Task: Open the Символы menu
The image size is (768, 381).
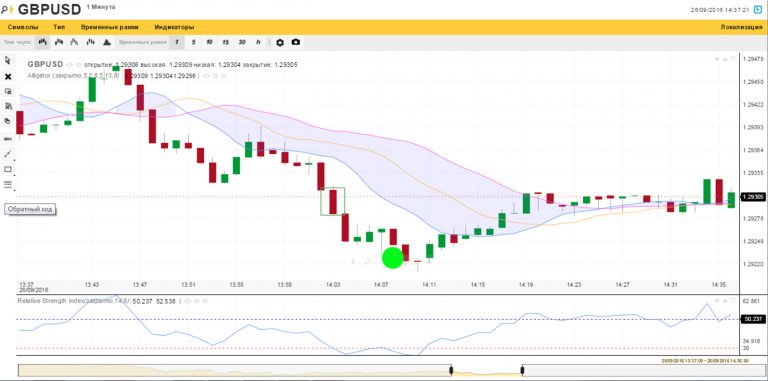Action: (23, 27)
